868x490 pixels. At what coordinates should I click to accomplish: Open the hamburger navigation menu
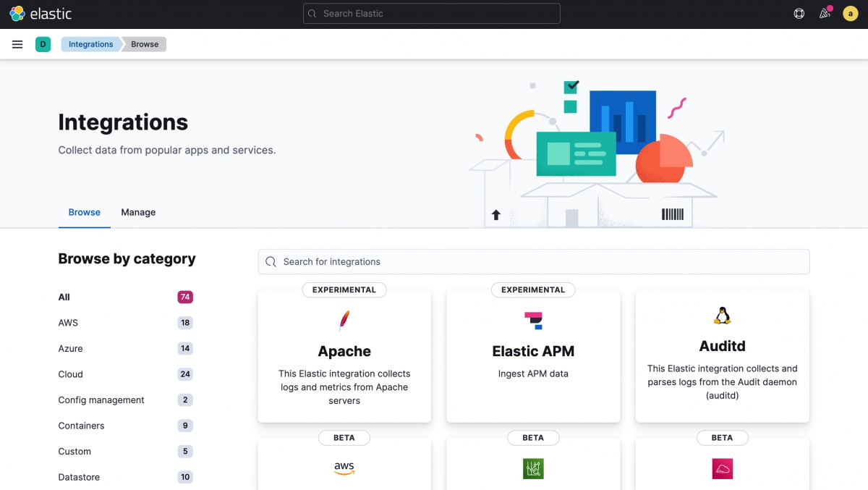(17, 44)
